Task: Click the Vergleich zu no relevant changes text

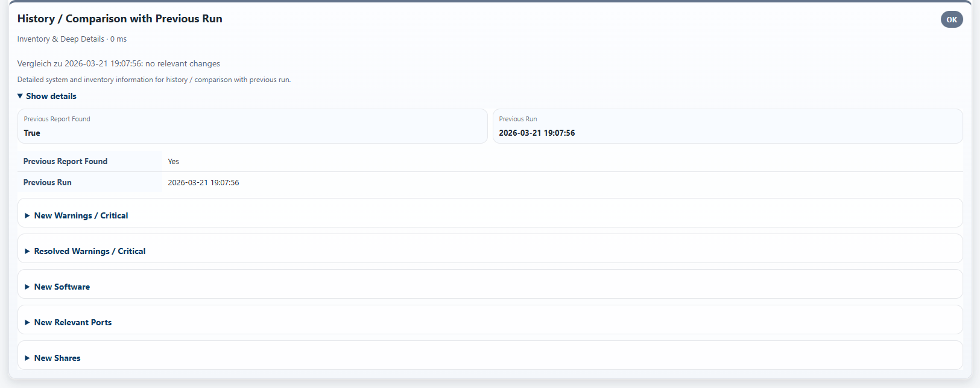Action: tap(118, 63)
